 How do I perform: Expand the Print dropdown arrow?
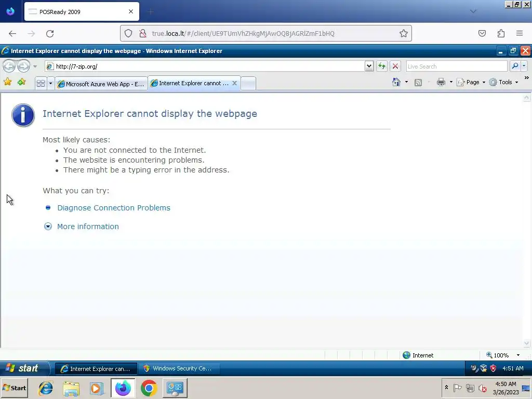point(451,82)
